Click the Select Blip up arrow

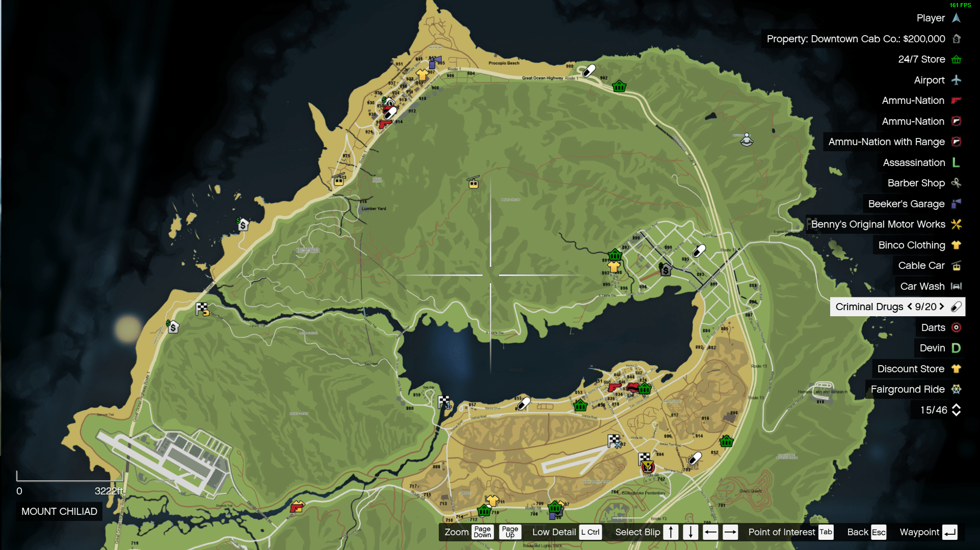(x=671, y=532)
